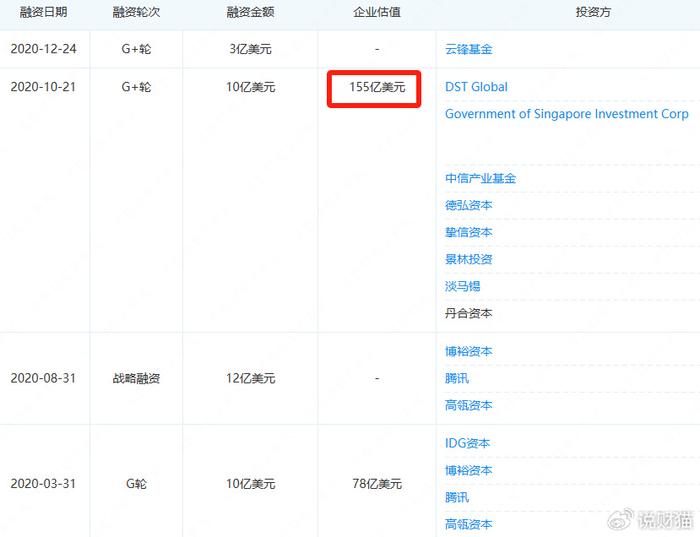Select the 78亿美元 valuation value
This screenshot has height=537, width=700.
click(x=377, y=483)
